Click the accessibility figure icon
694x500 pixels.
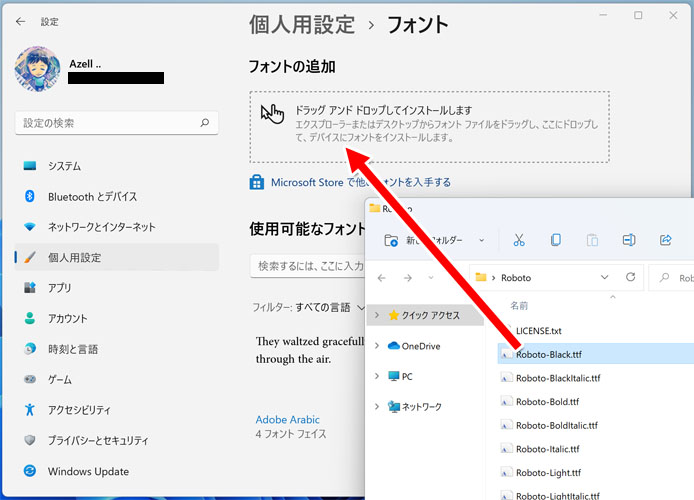[30, 410]
